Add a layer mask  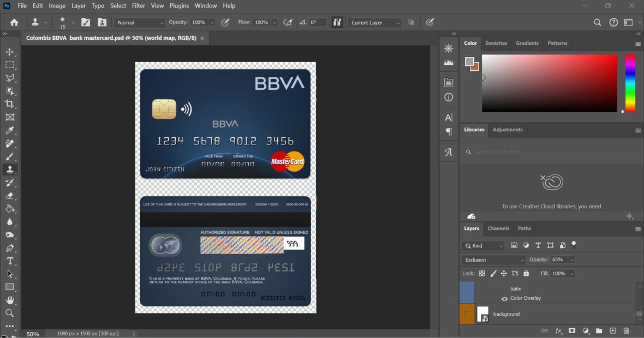pyautogui.click(x=572, y=330)
